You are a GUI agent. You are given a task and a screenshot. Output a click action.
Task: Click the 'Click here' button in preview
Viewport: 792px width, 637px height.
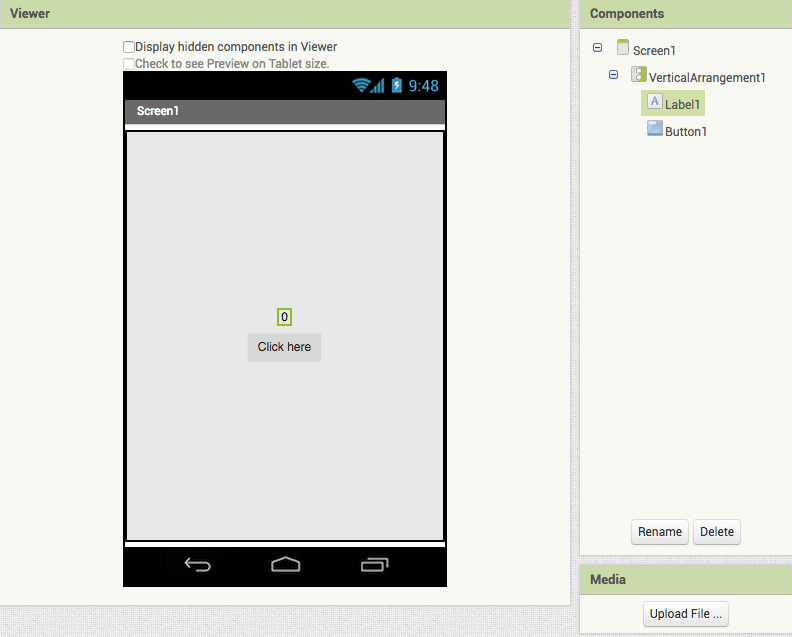(284, 347)
